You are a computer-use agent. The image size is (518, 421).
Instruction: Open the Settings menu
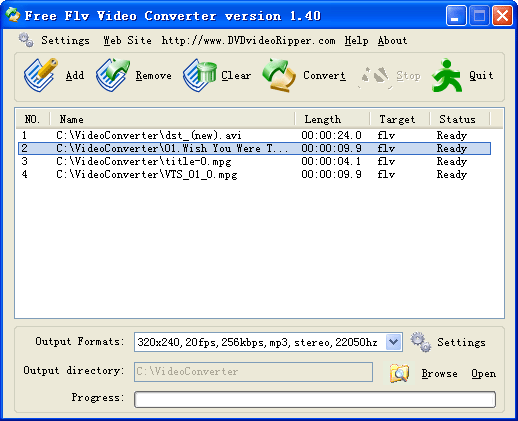(65, 41)
